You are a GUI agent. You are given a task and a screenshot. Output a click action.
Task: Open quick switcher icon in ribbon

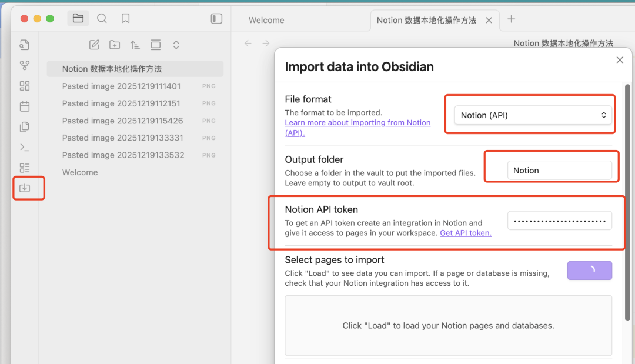25,45
